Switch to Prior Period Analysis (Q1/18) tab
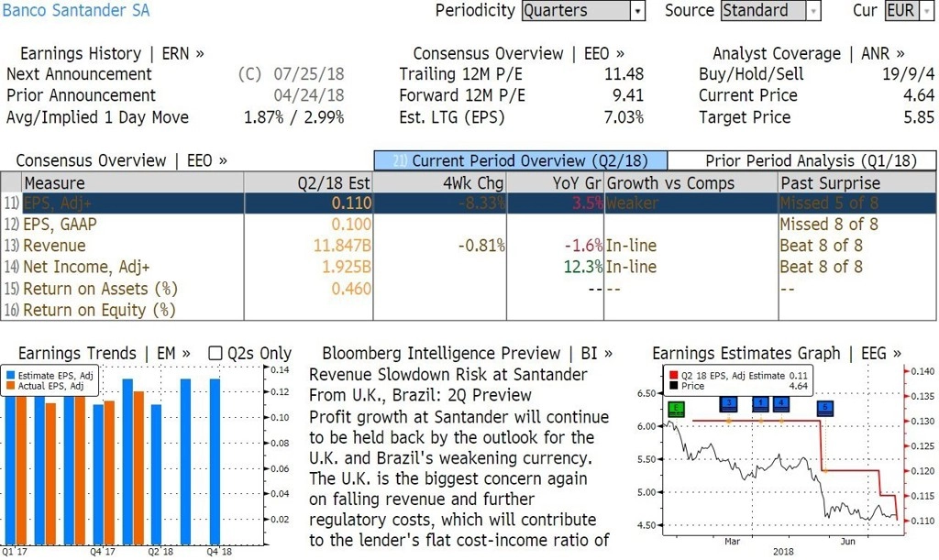Image resolution: width=939 pixels, height=560 pixels. point(801,161)
